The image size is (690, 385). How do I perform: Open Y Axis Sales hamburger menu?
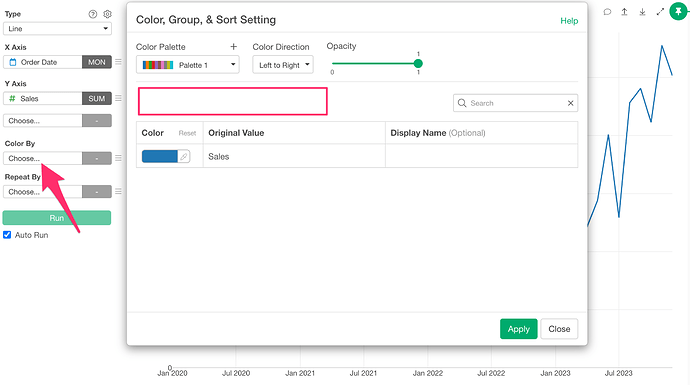tap(118, 99)
